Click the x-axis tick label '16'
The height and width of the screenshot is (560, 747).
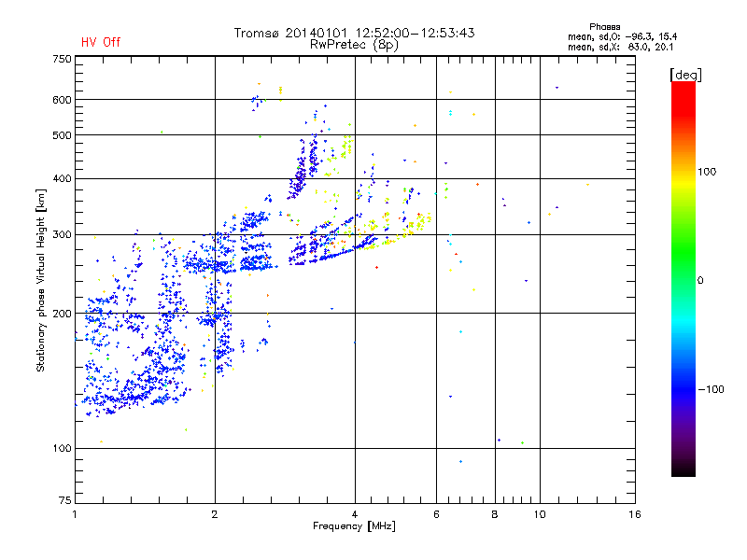point(635,514)
